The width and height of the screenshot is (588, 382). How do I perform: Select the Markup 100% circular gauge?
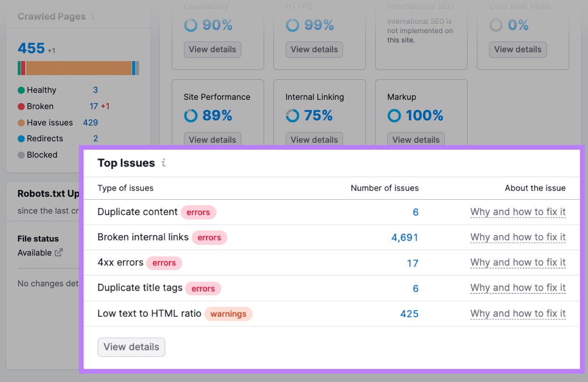393,115
